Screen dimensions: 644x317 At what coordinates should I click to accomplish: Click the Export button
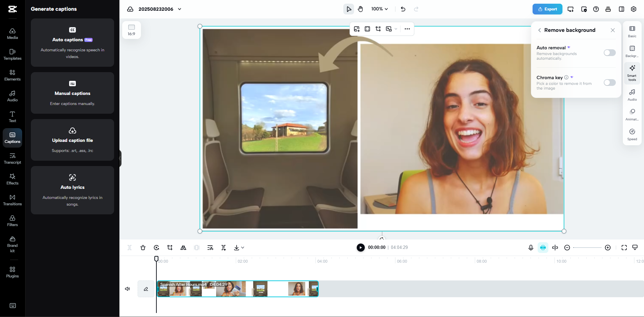547,9
